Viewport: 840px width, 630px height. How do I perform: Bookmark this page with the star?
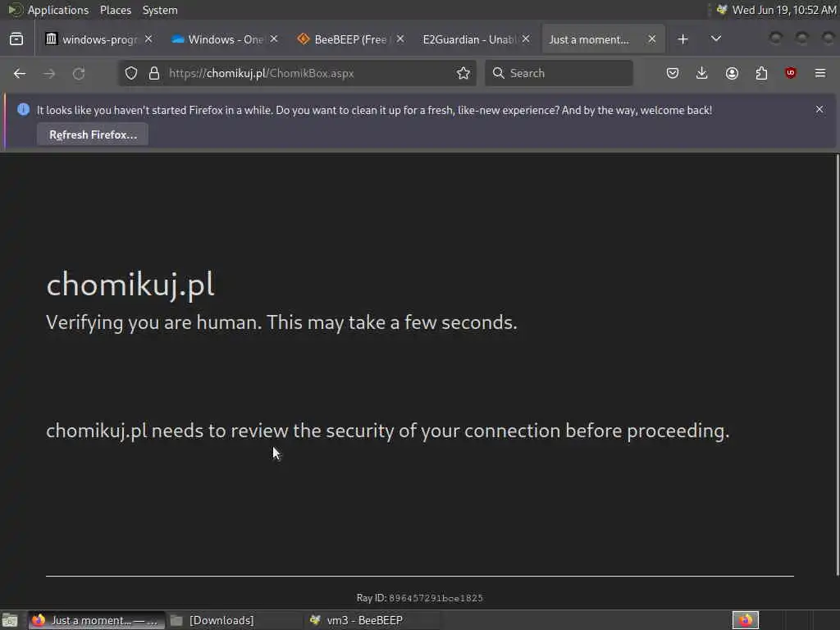[463, 73]
